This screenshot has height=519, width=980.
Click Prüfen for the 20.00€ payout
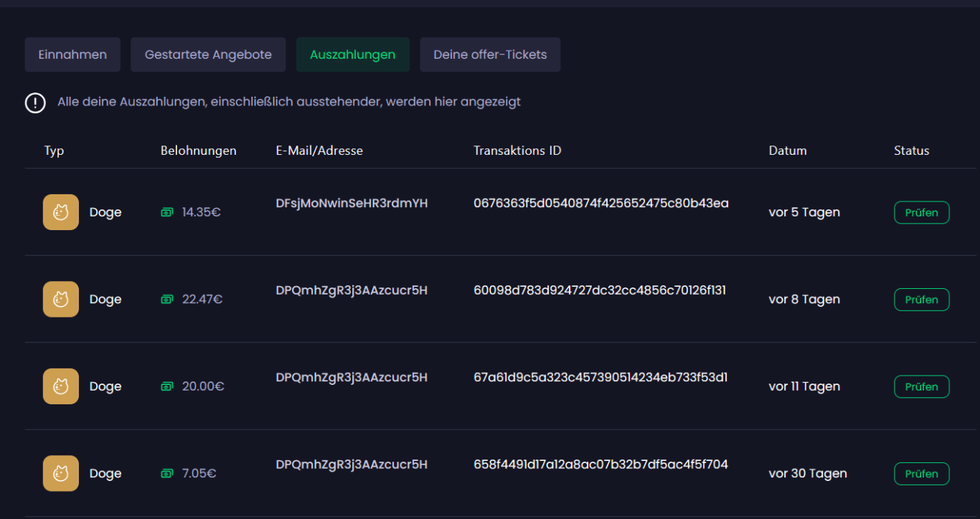(921, 386)
